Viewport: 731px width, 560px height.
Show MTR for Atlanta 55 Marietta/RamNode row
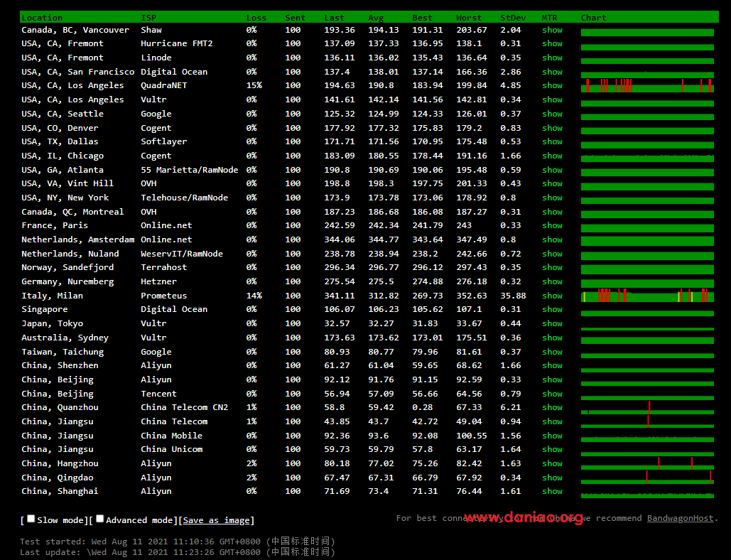(553, 170)
